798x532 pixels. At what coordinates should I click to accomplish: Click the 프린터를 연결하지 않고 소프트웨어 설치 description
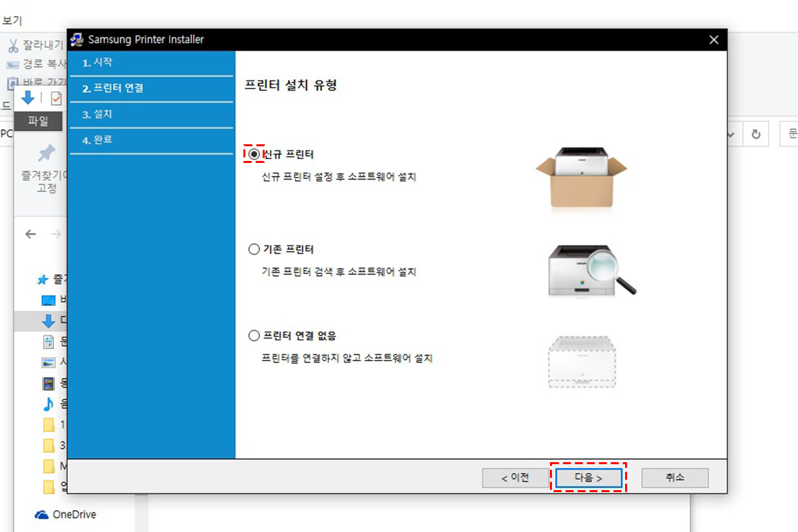[347, 358]
